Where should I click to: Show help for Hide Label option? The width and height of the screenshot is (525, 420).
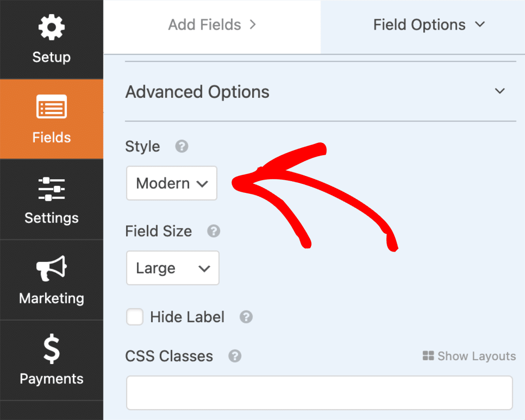pyautogui.click(x=246, y=317)
